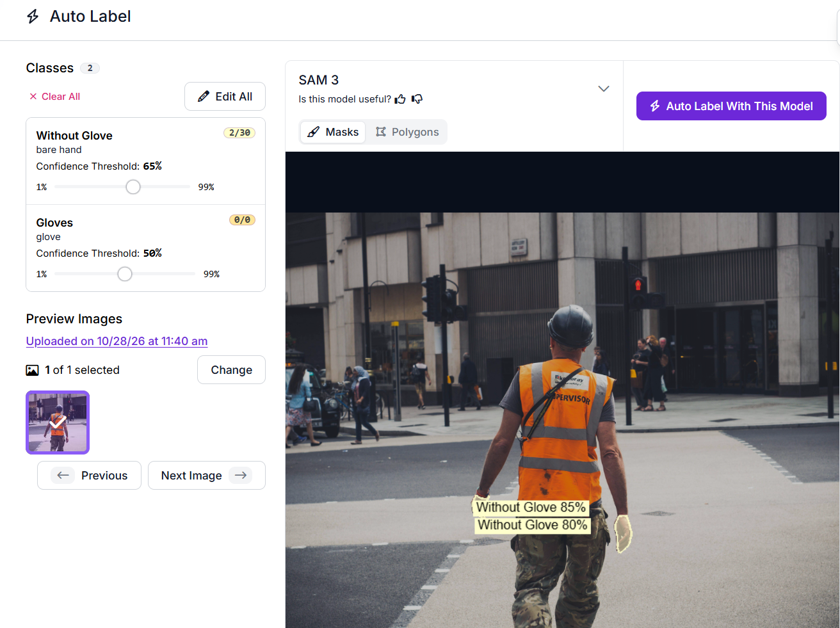This screenshot has width=840, height=628.
Task: Click the Classes count badge showing 2
Action: 90,68
